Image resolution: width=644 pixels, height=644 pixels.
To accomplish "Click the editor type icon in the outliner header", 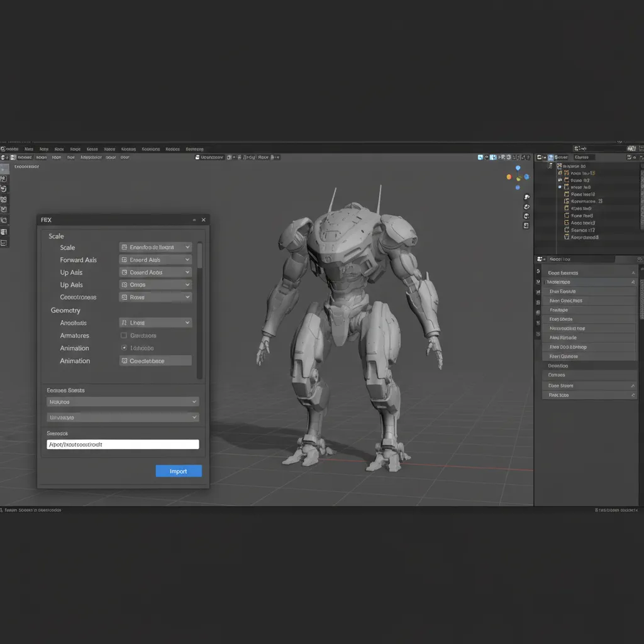I will (540, 157).
